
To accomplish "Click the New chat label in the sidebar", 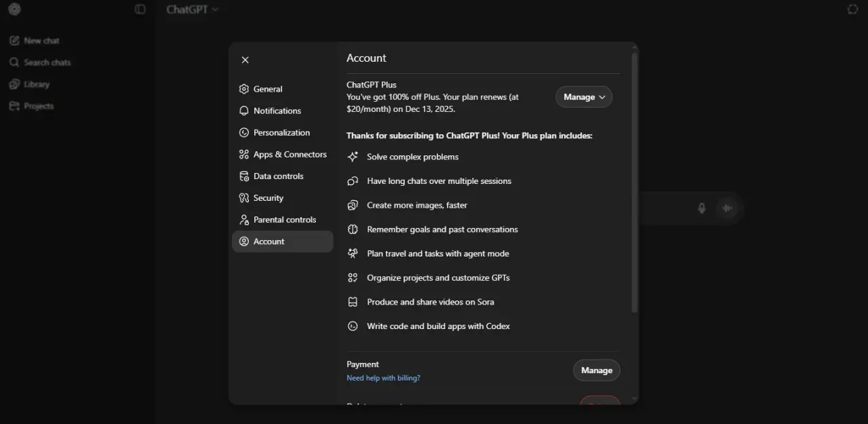I will (x=42, y=41).
